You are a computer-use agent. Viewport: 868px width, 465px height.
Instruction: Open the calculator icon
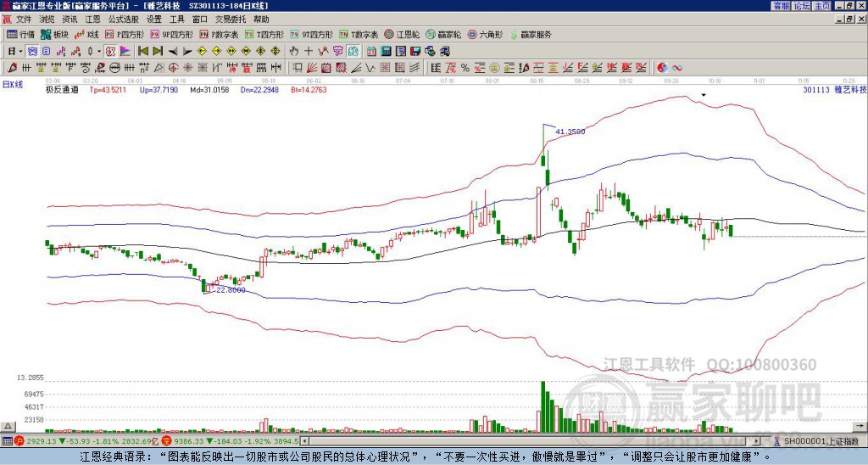click(x=386, y=51)
